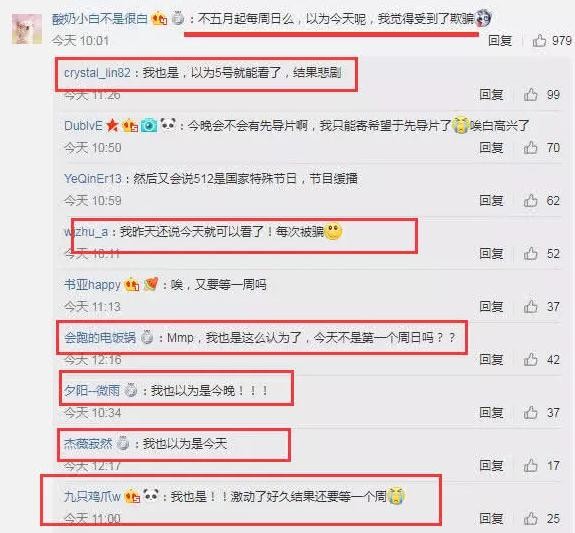This screenshot has width=575, height=533.
Task: Like 杰薇寂然's reply with 17 likes
Action: click(x=531, y=466)
